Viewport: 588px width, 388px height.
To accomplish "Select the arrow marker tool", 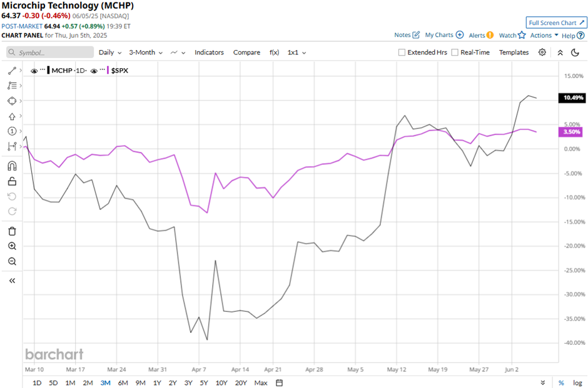I will click(12, 116).
